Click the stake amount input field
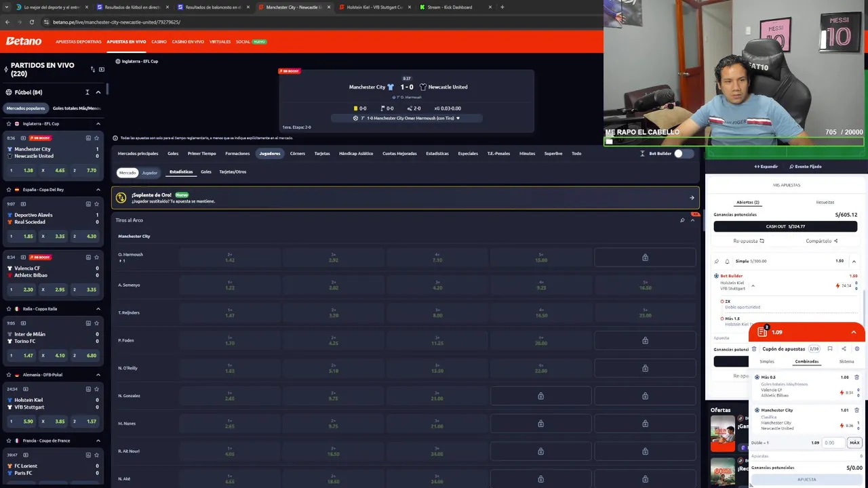Screen dimensions: 868x488 833,443
